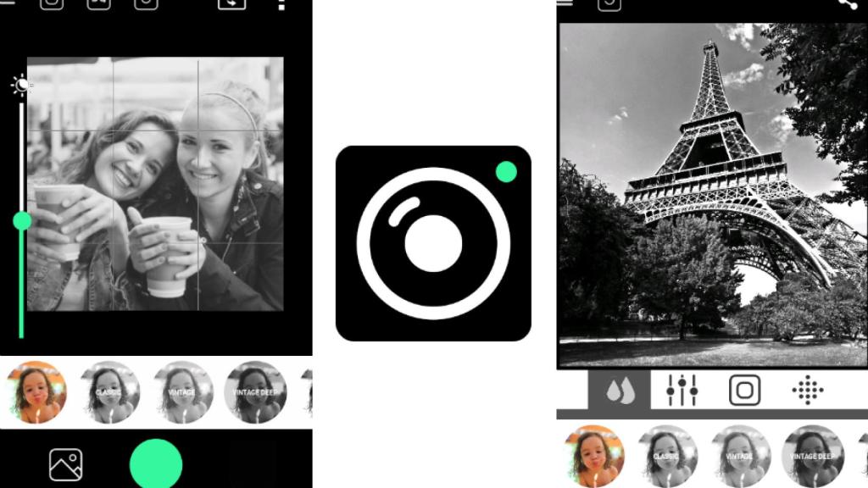Adjust the green exposure slider
The width and height of the screenshot is (868, 488).
pos(20,222)
